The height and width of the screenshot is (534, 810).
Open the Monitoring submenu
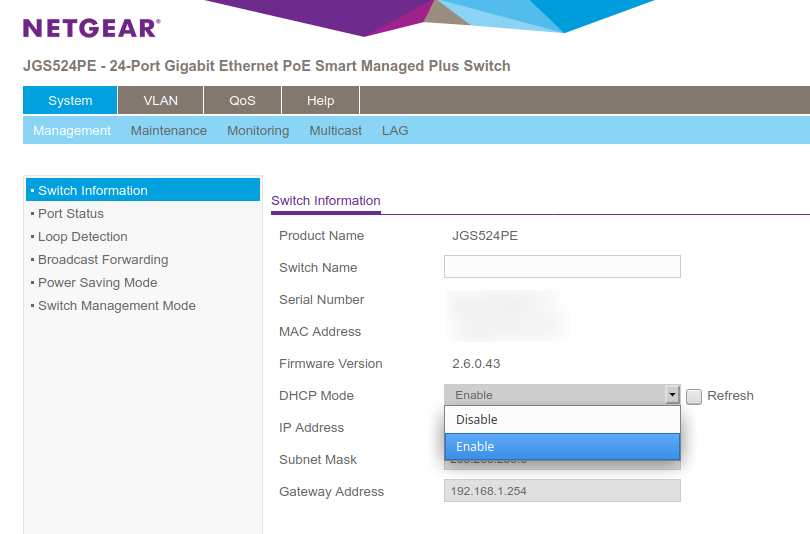click(258, 131)
